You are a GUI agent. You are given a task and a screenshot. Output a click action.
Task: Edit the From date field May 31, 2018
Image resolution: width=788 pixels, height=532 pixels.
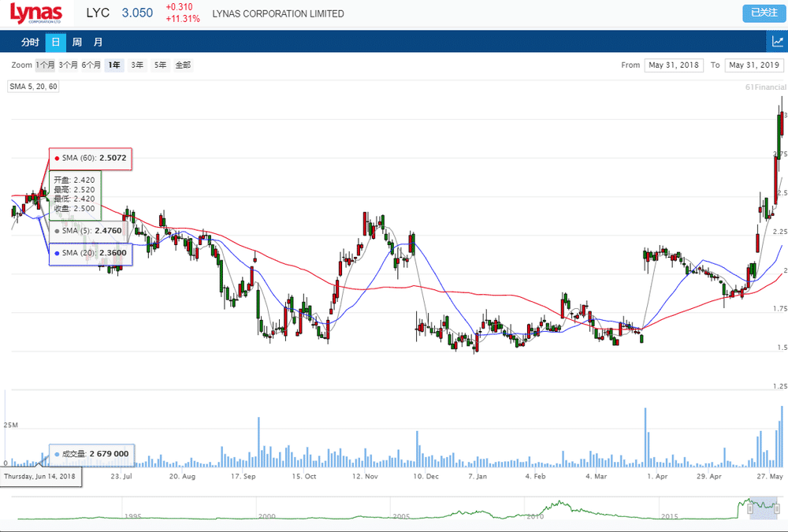point(674,65)
